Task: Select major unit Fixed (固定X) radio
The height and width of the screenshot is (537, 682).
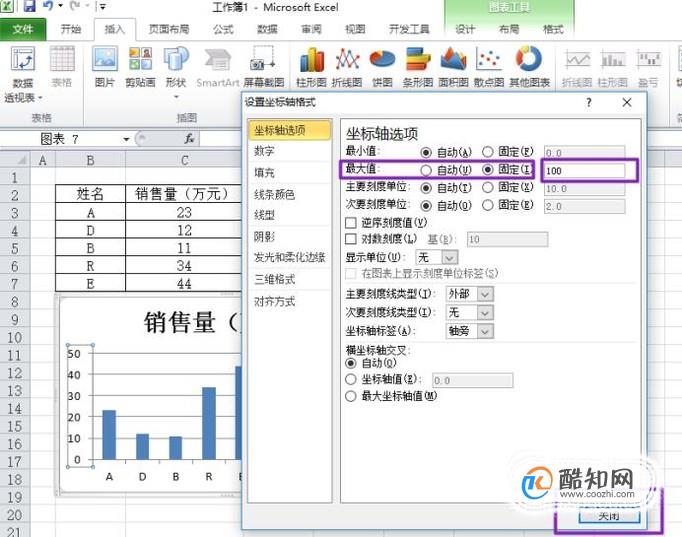Action: point(488,187)
